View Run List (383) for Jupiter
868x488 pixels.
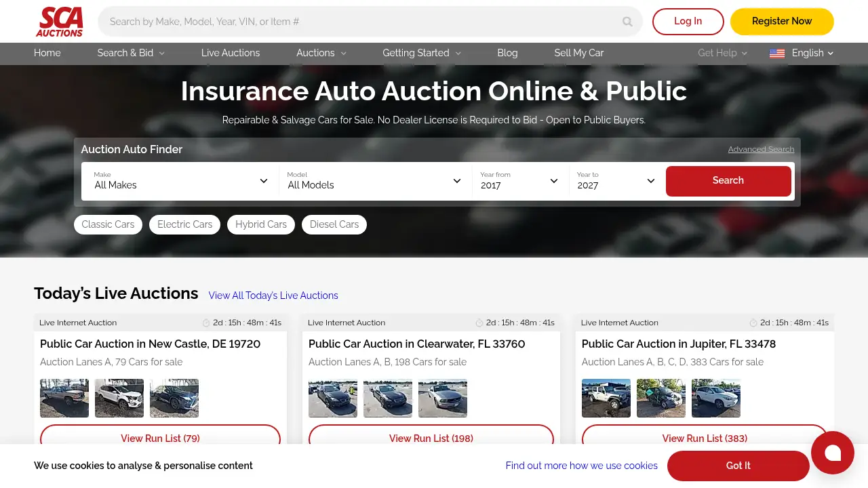(x=705, y=438)
